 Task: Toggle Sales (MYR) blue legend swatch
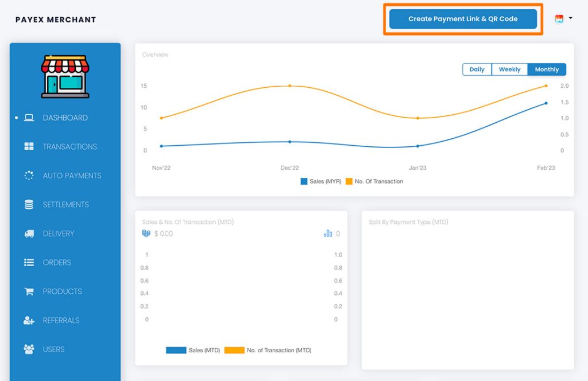(x=304, y=181)
